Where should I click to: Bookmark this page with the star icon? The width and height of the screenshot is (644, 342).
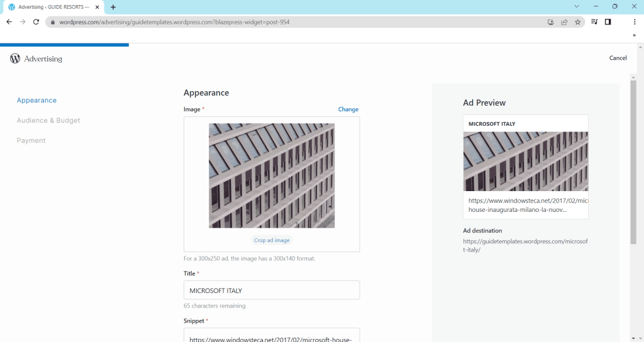[577, 21]
